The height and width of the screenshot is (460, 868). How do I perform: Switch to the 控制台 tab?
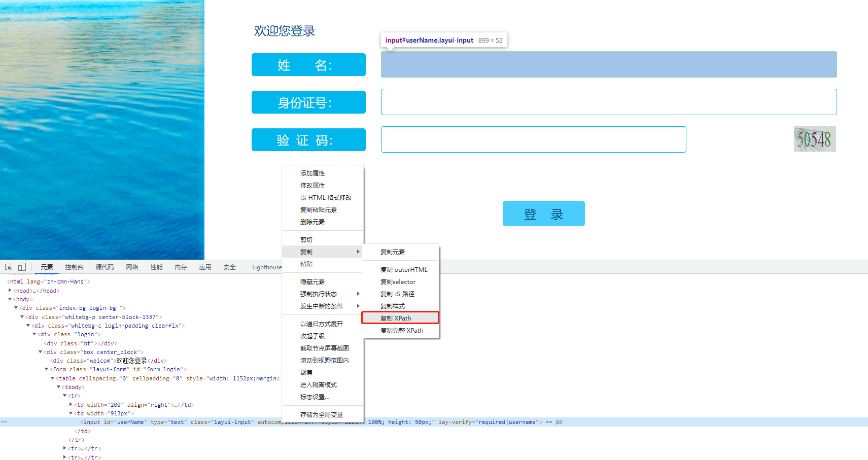click(x=74, y=266)
